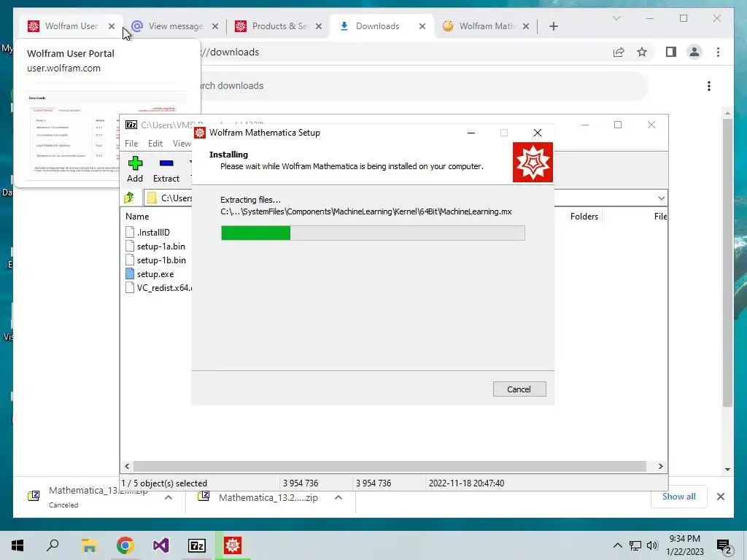Click the Add button in 7-Zip
Viewport: 747px width, 560px height.
click(135, 169)
